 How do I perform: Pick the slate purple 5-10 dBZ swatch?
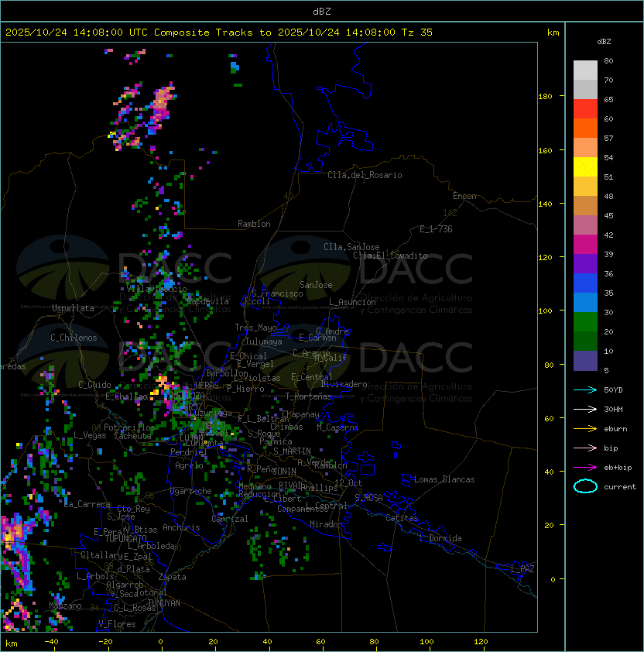[585, 361]
